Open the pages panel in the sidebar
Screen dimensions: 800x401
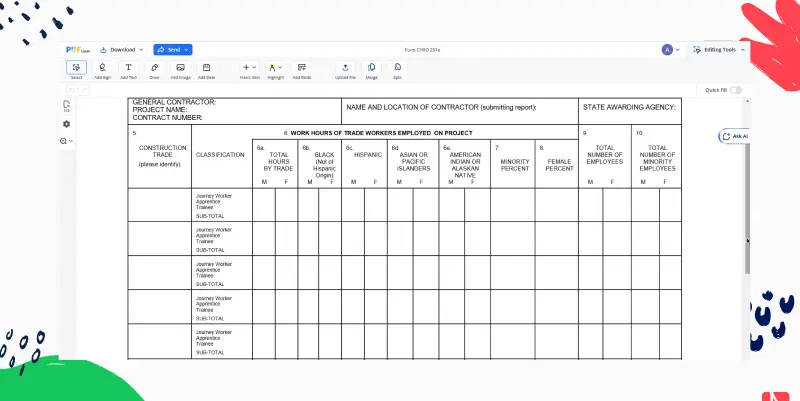pos(66,106)
